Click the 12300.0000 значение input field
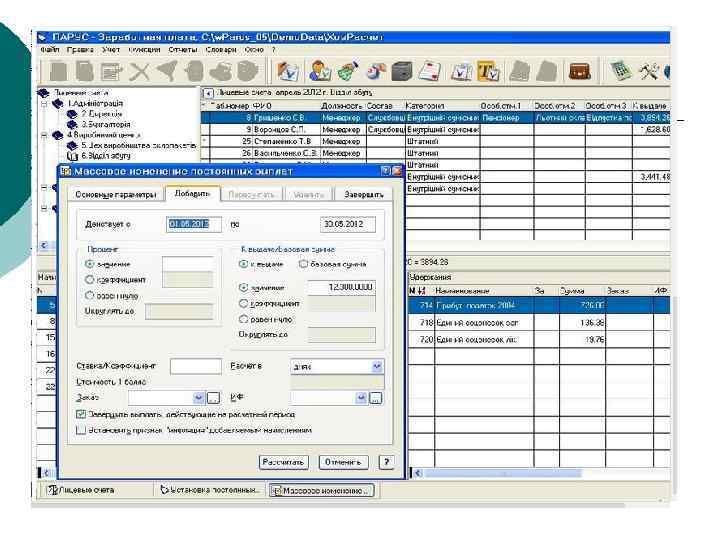720x540 pixels. 341,287
